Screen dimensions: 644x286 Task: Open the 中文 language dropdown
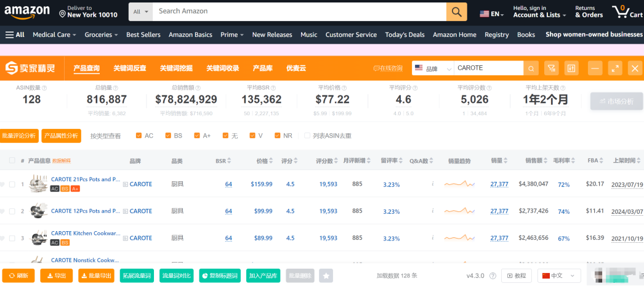coord(560,276)
